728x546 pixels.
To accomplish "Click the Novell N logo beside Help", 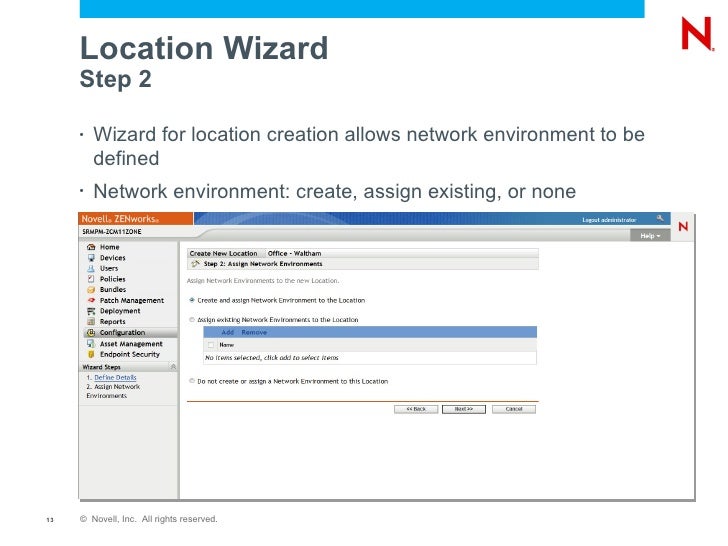I will pos(683,227).
